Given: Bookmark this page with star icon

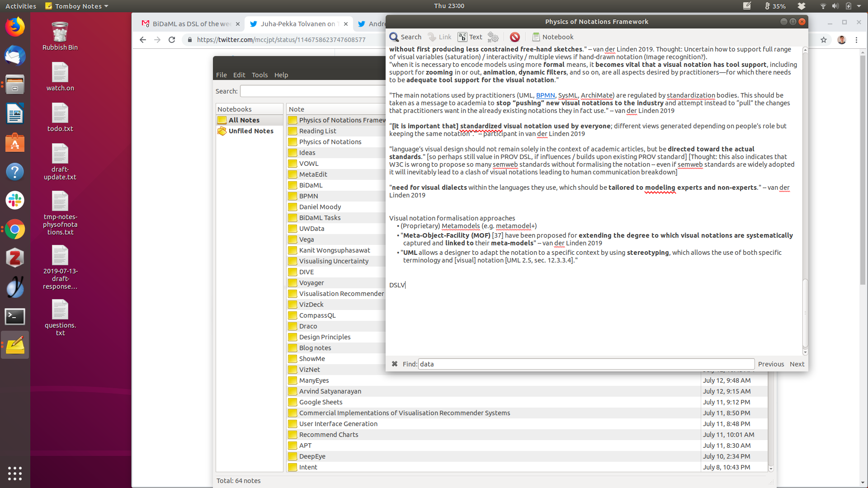Looking at the screenshot, I should pos(823,40).
